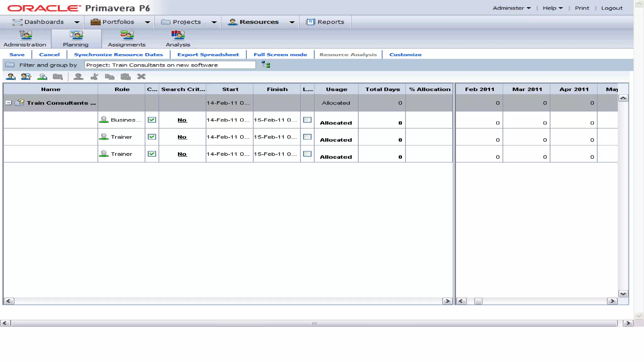Image resolution: width=644 pixels, height=362 pixels.
Task: Click the Usage column header
Action: 336,89
